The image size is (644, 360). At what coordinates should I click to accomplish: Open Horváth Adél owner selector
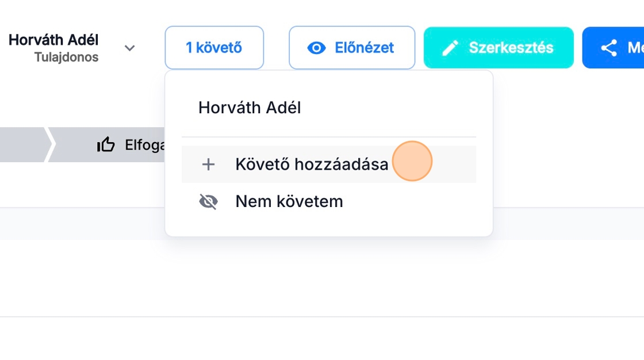coord(53,40)
